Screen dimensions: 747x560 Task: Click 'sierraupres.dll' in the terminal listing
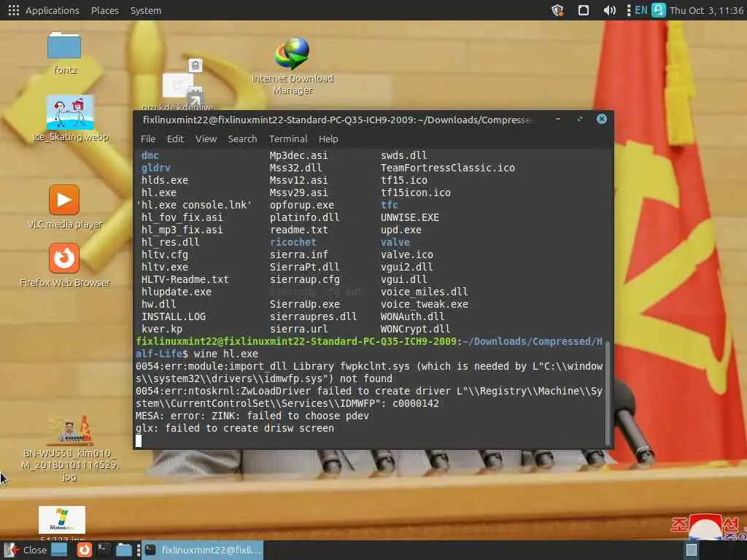pos(313,316)
